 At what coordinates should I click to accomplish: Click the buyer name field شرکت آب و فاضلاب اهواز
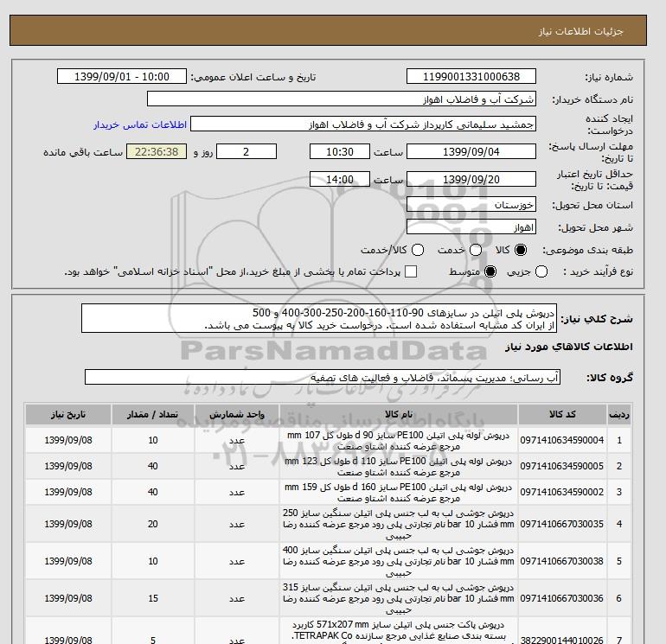342,99
